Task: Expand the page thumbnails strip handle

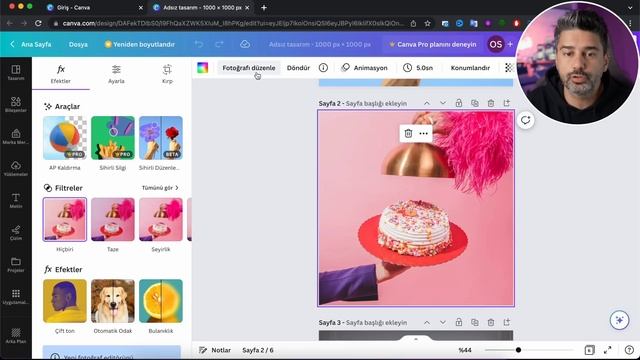Action: (416, 339)
